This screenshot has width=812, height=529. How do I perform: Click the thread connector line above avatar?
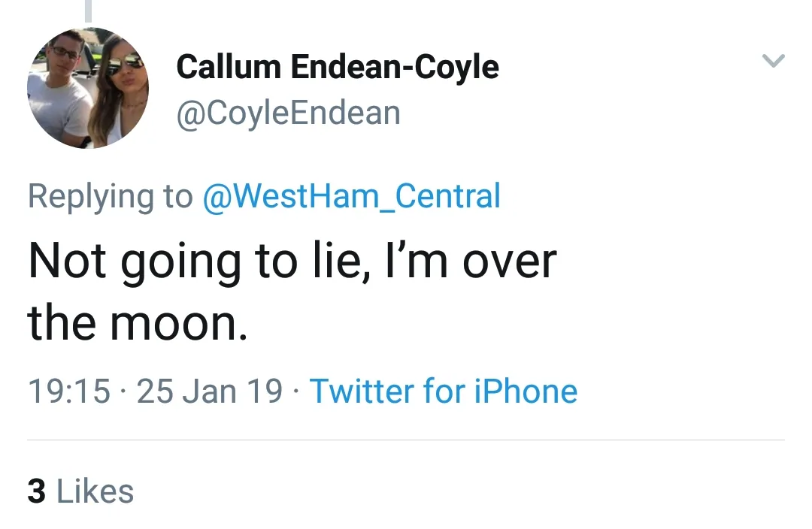click(x=88, y=11)
